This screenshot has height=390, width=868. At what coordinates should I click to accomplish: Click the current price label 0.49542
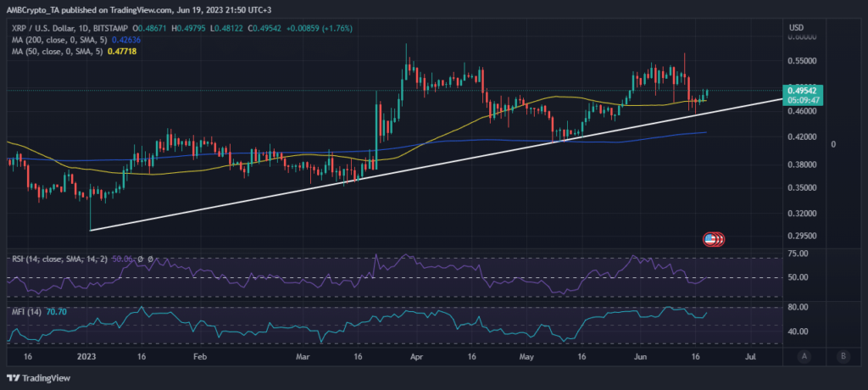pyautogui.click(x=800, y=90)
